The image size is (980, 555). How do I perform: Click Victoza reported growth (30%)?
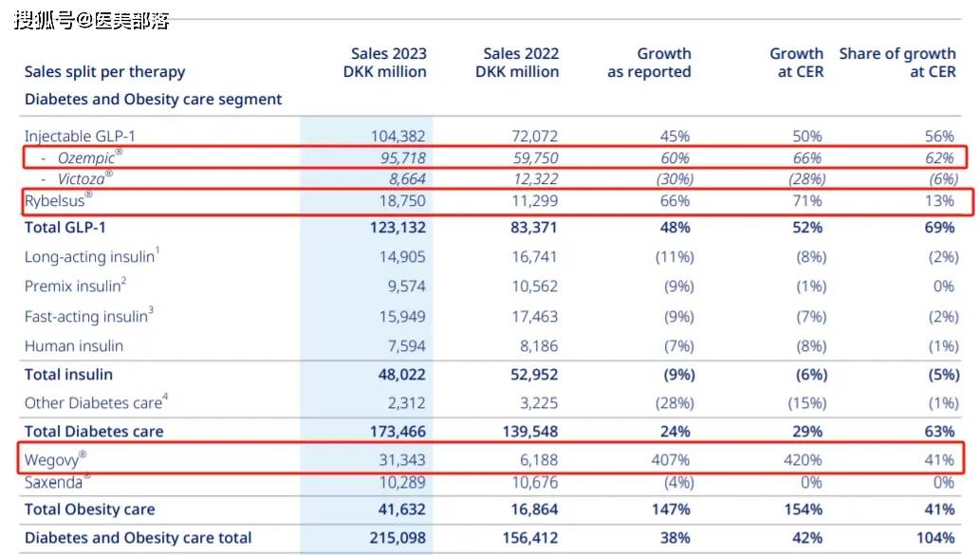675,179
